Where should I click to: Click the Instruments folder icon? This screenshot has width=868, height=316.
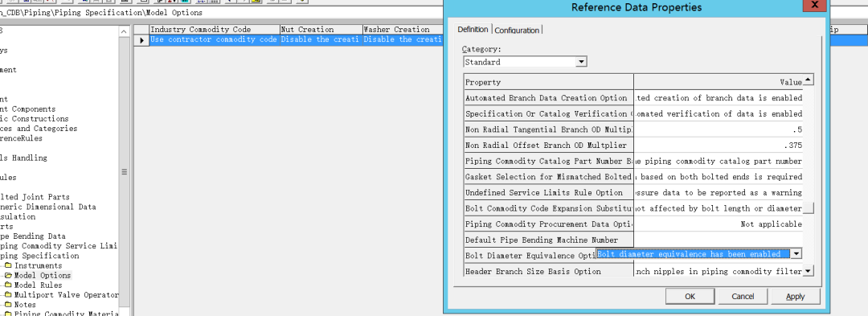pyautogui.click(x=8, y=265)
